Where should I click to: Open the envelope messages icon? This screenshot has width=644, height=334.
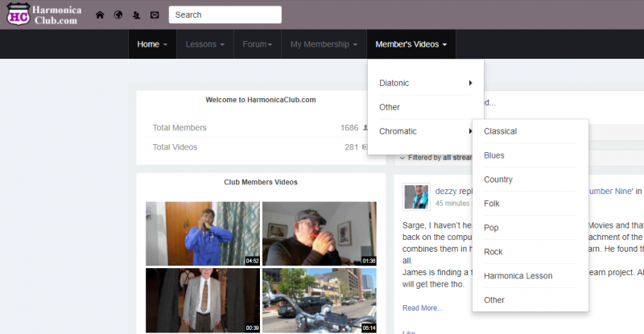[x=155, y=15]
